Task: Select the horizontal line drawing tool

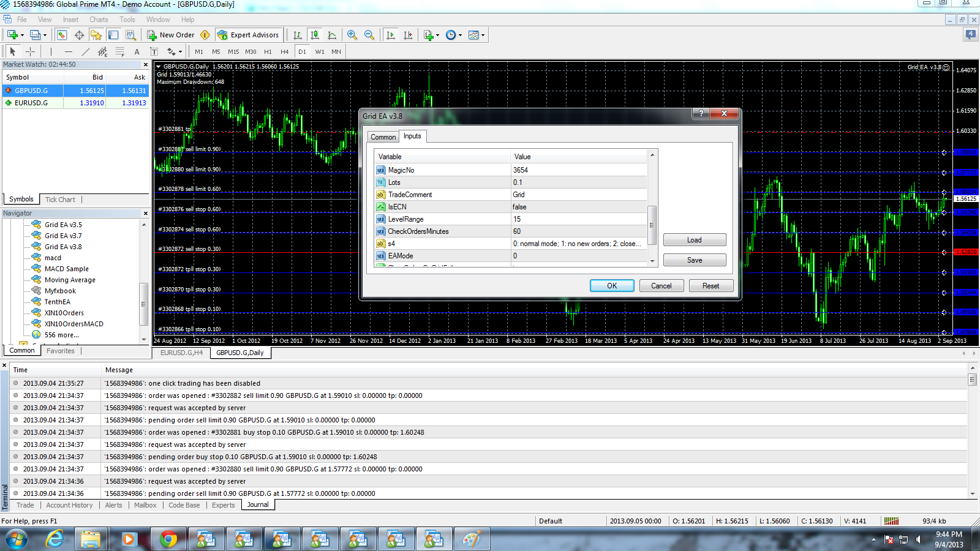Action: [69, 51]
